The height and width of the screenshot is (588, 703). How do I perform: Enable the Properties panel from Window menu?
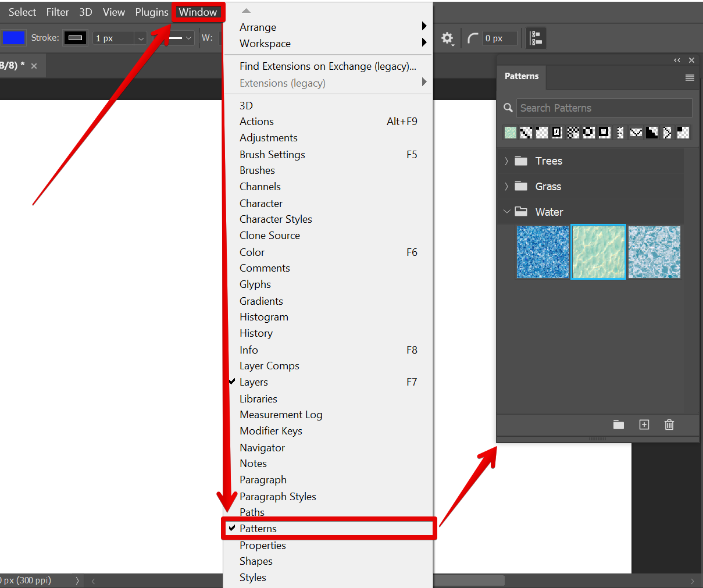(263, 546)
